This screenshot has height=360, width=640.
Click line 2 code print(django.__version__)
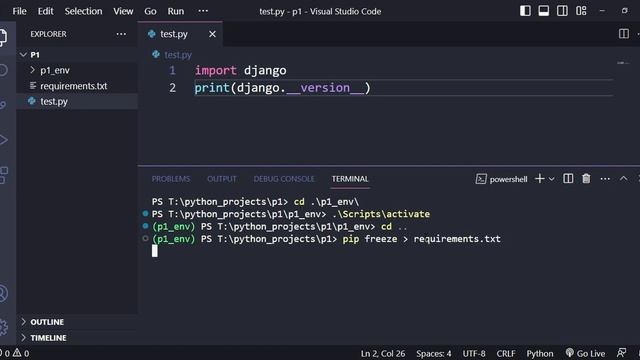point(282,88)
